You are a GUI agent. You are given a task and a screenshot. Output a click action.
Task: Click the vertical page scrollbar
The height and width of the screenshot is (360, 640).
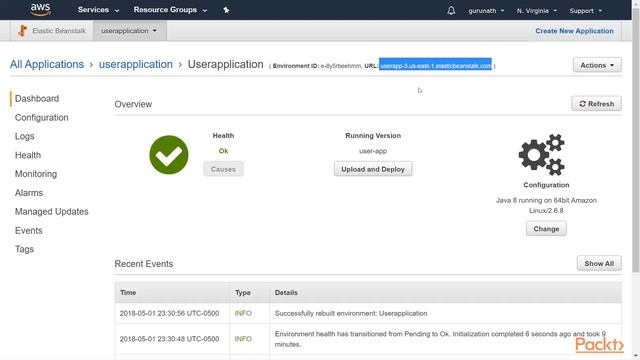(x=636, y=141)
